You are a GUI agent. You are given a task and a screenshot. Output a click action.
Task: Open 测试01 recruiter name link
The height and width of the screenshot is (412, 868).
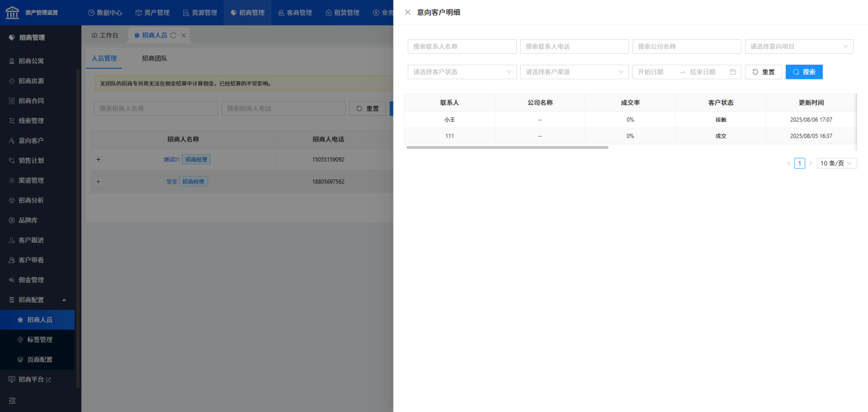[x=172, y=160]
